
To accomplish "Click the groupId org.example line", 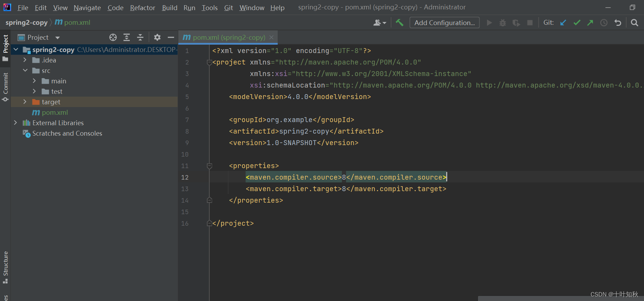I will 292,120.
